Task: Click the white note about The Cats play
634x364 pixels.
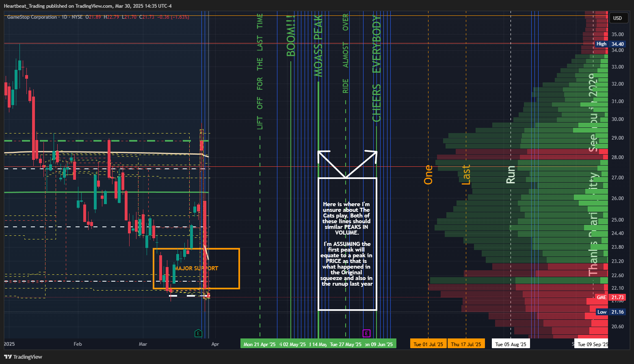Action: (x=347, y=244)
